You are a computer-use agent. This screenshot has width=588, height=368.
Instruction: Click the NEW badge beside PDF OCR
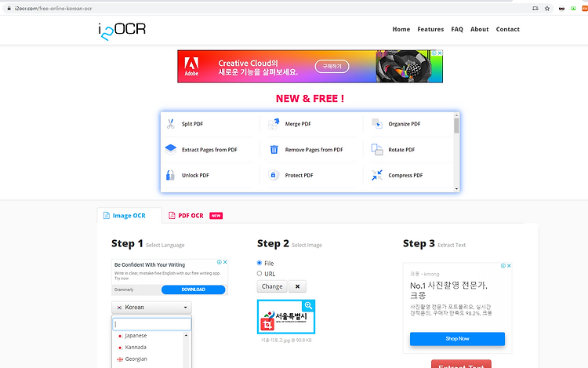(216, 216)
